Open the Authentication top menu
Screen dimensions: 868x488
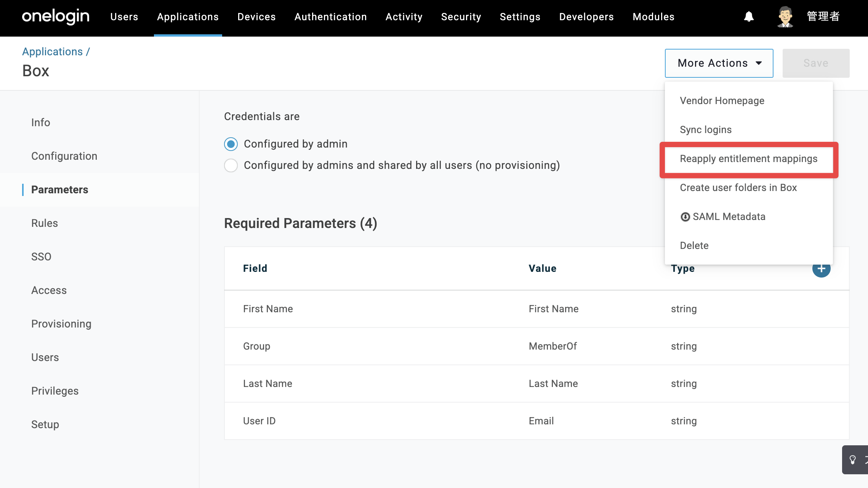[x=331, y=17]
